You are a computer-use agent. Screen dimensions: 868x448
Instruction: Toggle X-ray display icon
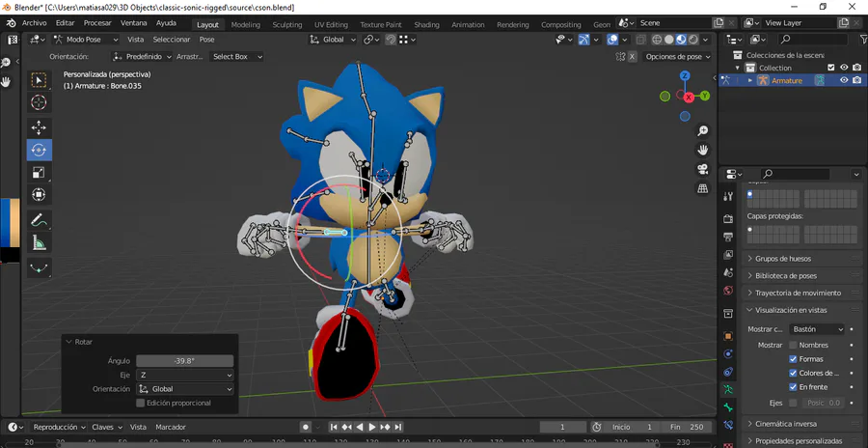640,40
